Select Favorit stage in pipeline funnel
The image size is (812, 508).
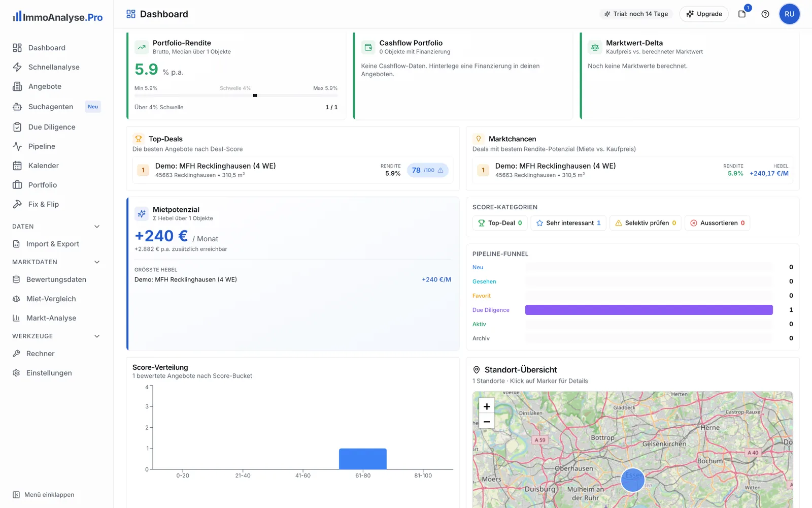(482, 296)
